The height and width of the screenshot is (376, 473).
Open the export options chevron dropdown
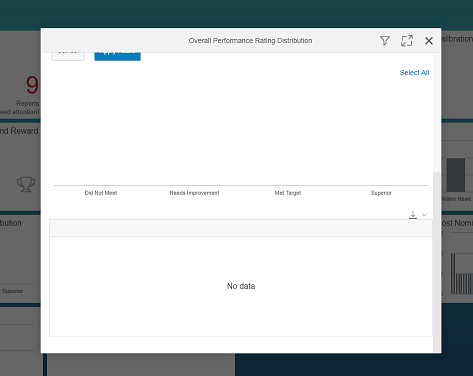pyautogui.click(x=424, y=215)
